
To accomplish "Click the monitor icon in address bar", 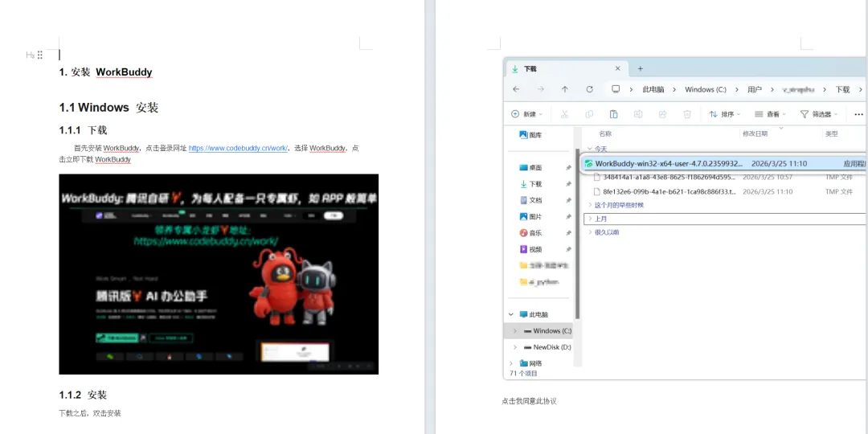I will (616, 89).
